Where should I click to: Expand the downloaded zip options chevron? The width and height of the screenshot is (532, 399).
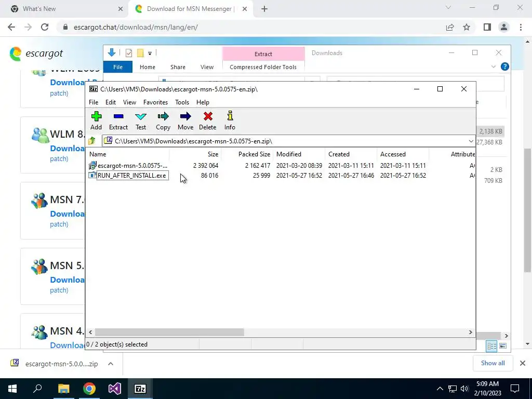point(111,364)
